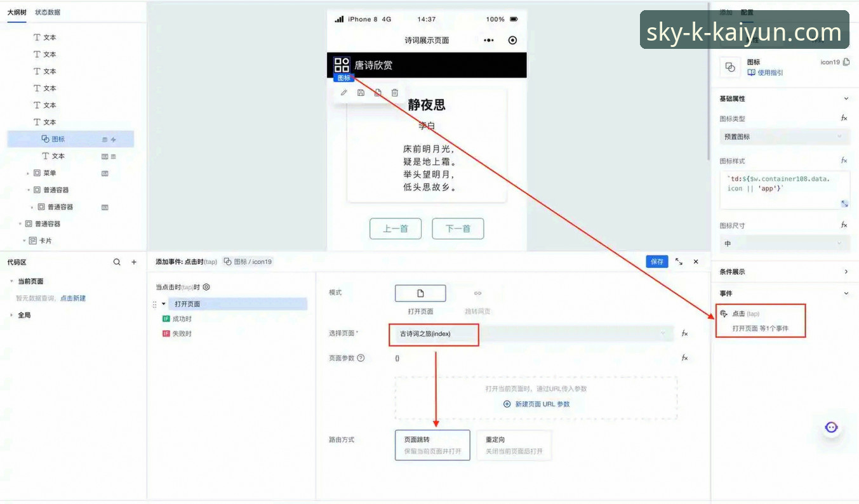Open the 图标类型 dropdown showing 预置图标
Viewport: 859px width, 504px height.
pyautogui.click(x=785, y=136)
